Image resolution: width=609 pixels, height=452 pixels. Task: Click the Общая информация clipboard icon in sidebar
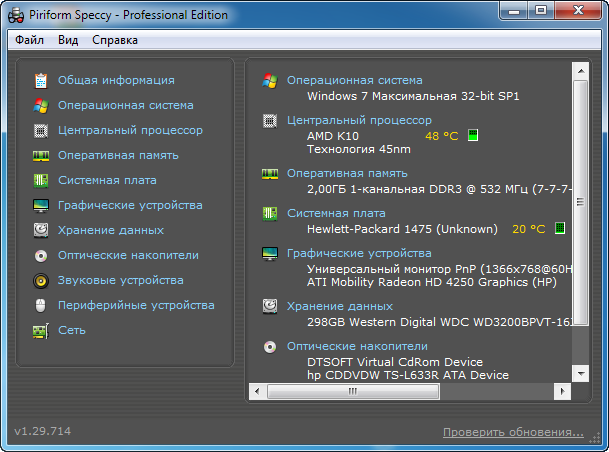click(41, 80)
